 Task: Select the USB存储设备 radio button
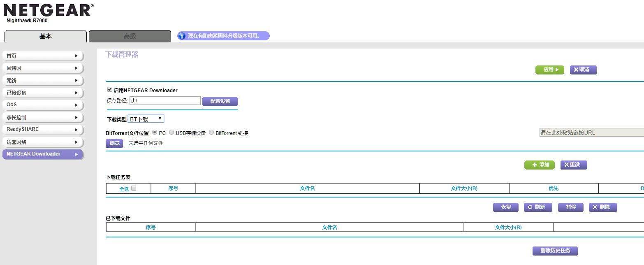(x=172, y=132)
